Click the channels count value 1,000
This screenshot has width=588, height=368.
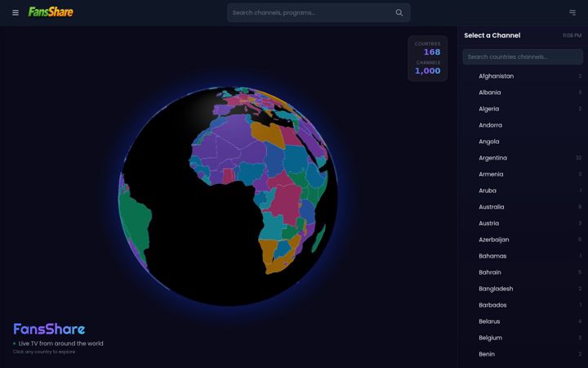pos(427,71)
